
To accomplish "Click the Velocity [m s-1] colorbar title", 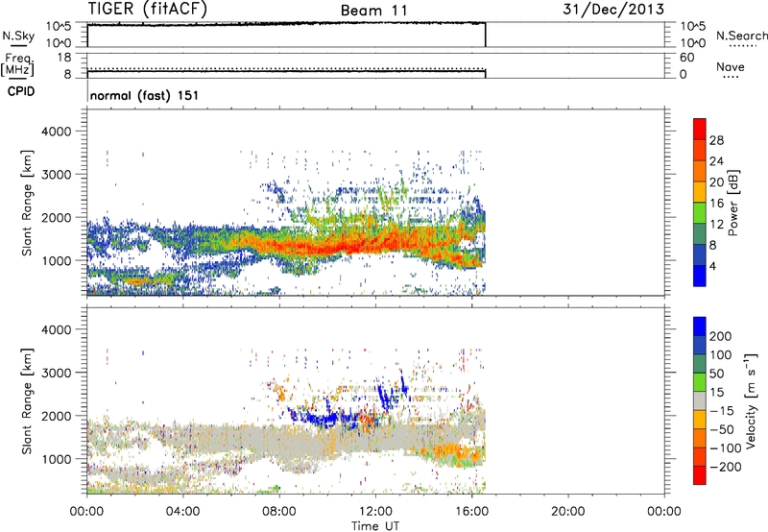I will [751, 400].
